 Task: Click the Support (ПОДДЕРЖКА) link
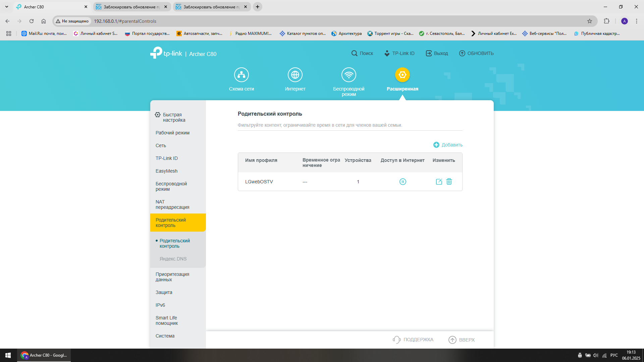[x=413, y=340]
